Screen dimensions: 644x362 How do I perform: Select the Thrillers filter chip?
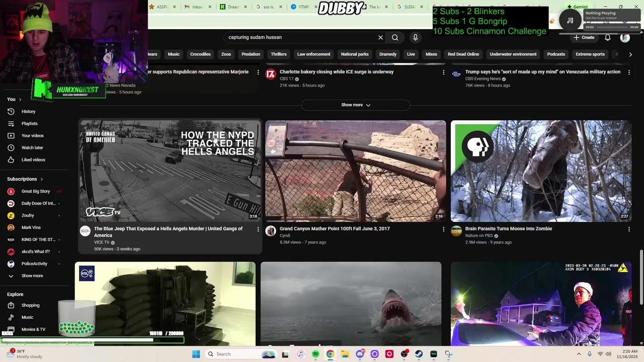coord(279,54)
